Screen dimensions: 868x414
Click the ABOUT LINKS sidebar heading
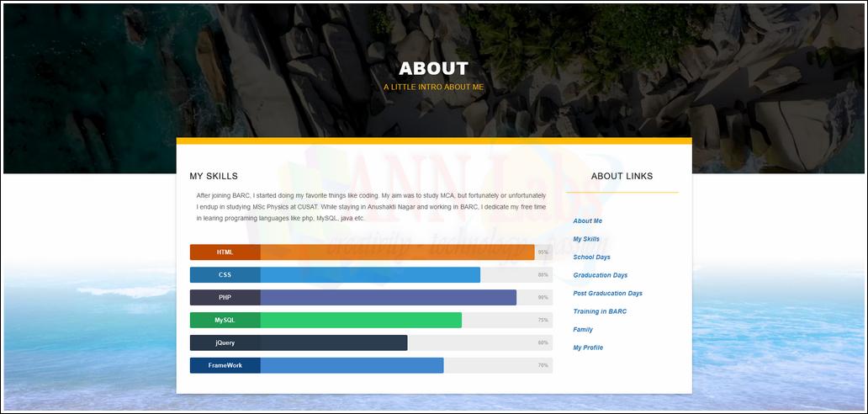pyautogui.click(x=622, y=177)
